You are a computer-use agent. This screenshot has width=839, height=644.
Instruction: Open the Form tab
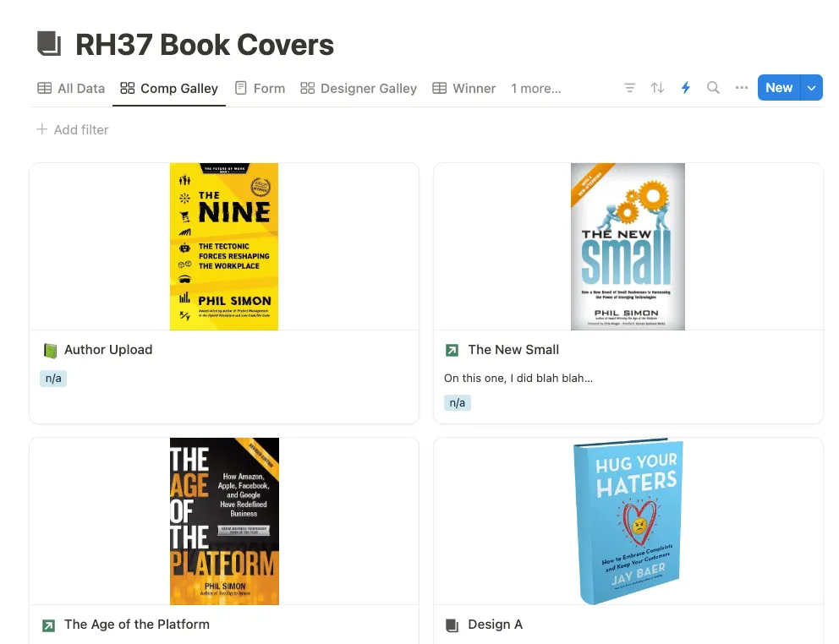[x=260, y=88]
